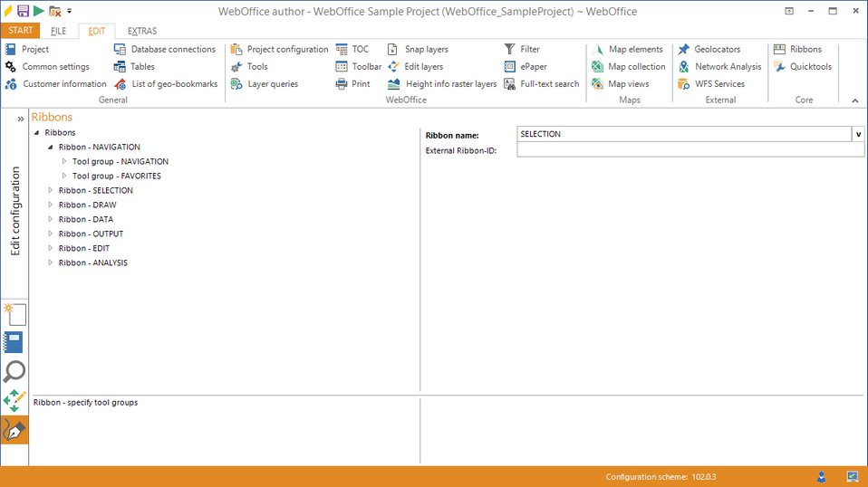The image size is (868, 487).
Task: Open Ribbons in Core group
Action: point(797,49)
